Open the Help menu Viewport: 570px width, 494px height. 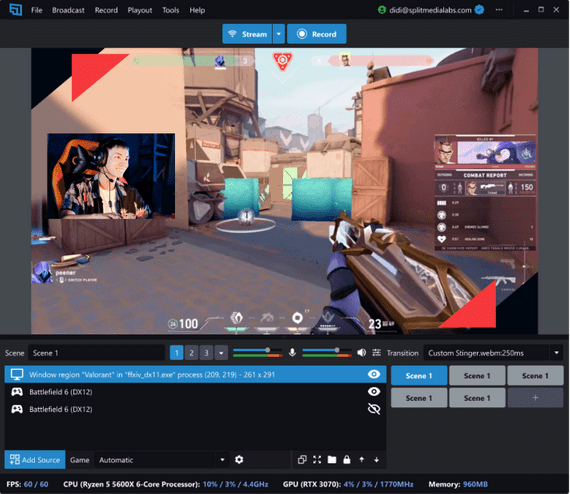click(x=197, y=10)
